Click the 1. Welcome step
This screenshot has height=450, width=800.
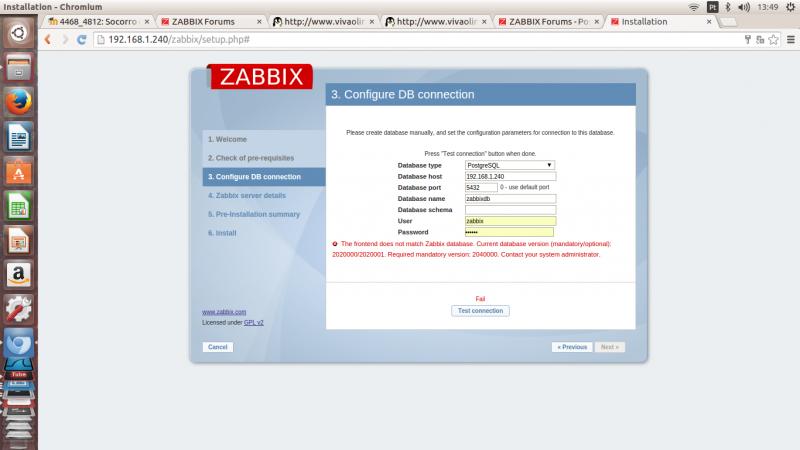[x=227, y=139]
